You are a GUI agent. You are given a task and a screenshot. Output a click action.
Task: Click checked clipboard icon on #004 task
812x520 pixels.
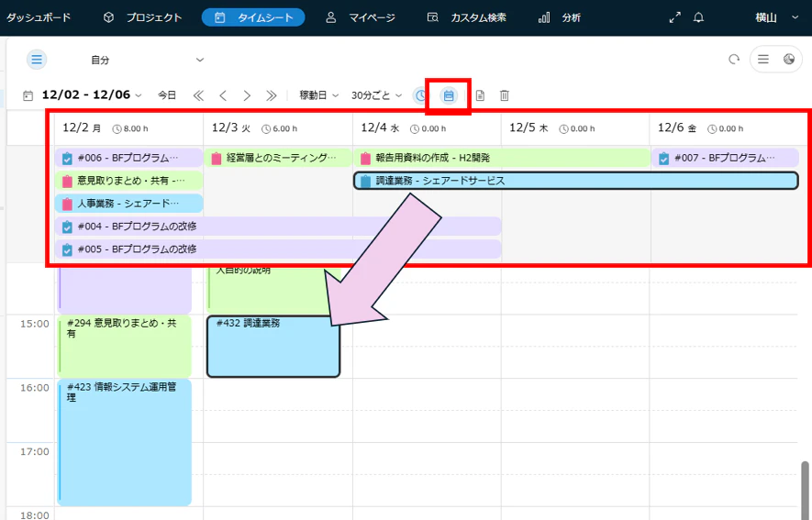[67, 227]
